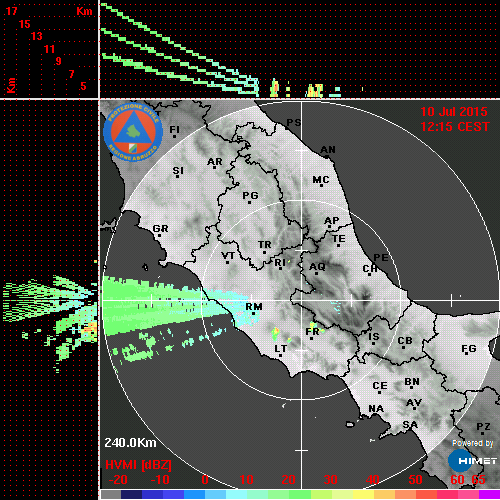This screenshot has height=500, width=500.
Task: Click the 240.0Km range label
Action: click(130, 443)
